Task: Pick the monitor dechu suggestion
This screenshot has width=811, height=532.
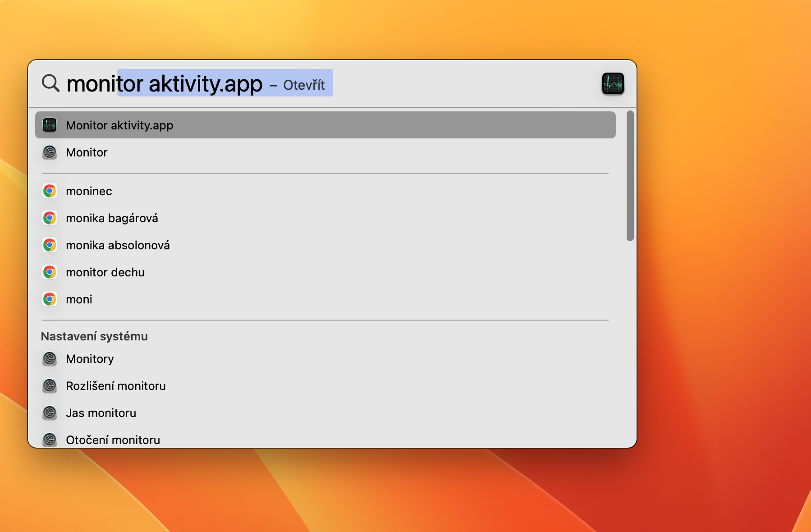Action: tap(325, 272)
